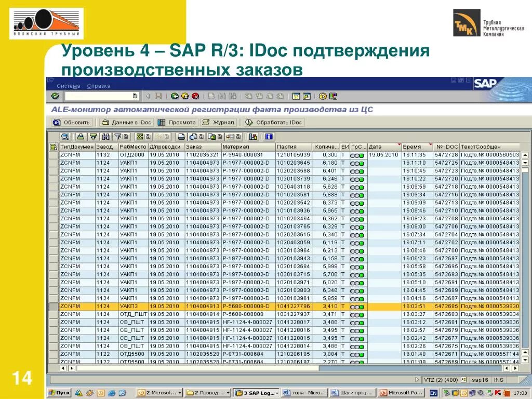
Task: Switch to 3 SAP Log taskbar item
Action: click(257, 393)
